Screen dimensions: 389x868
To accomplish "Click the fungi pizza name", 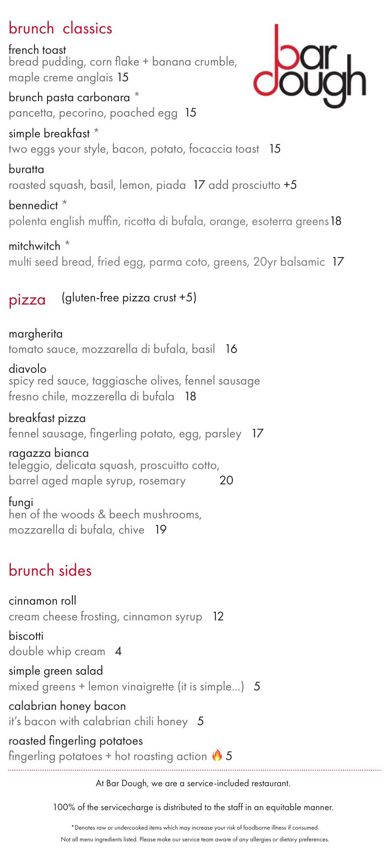I will pyautogui.click(x=21, y=502).
